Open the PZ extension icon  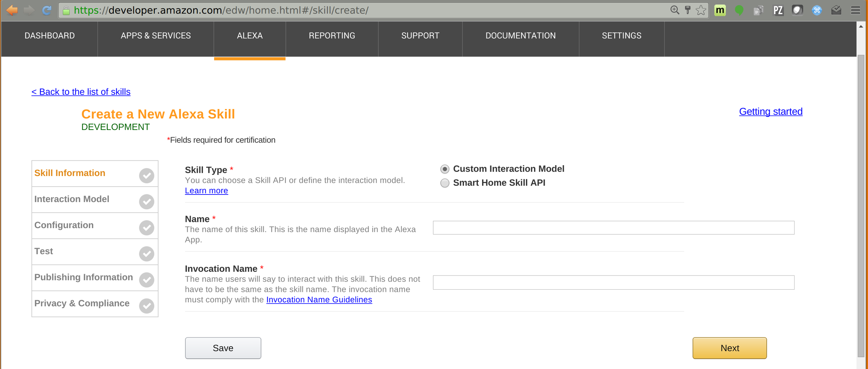(778, 10)
